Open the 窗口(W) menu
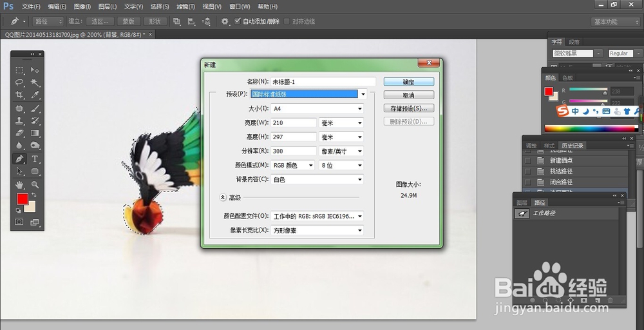Viewport: 644px width, 330px height. pos(240,6)
